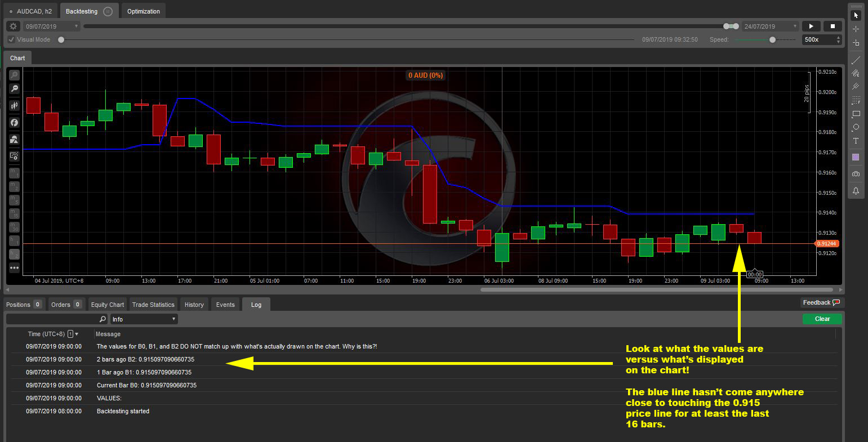This screenshot has height=442, width=868.
Task: Switch to m2 timeframe
Action: pos(14,187)
